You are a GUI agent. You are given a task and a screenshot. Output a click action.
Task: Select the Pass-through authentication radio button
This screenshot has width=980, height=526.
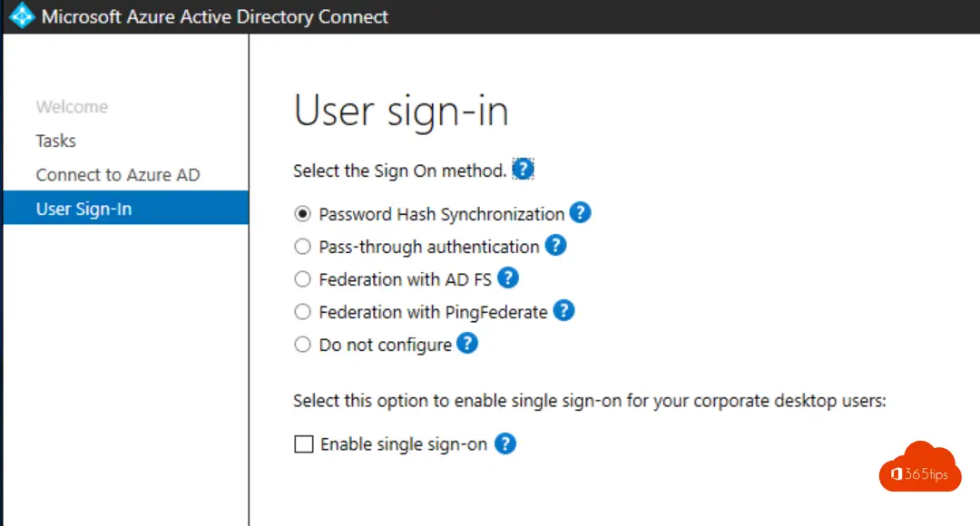[302, 246]
